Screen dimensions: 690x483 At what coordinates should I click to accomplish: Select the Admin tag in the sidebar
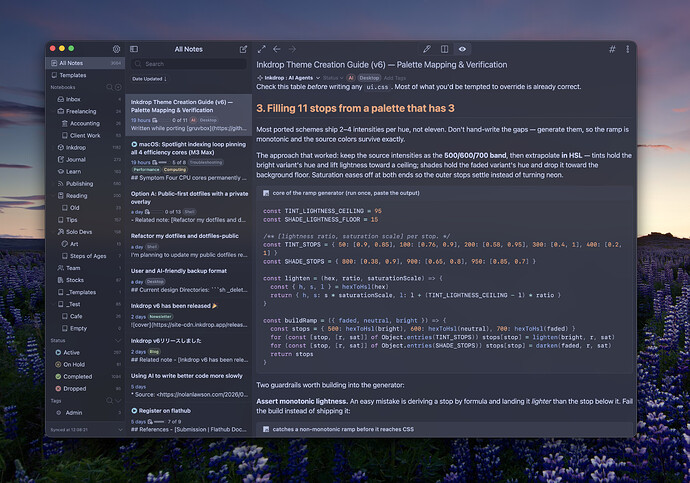[x=85, y=413]
